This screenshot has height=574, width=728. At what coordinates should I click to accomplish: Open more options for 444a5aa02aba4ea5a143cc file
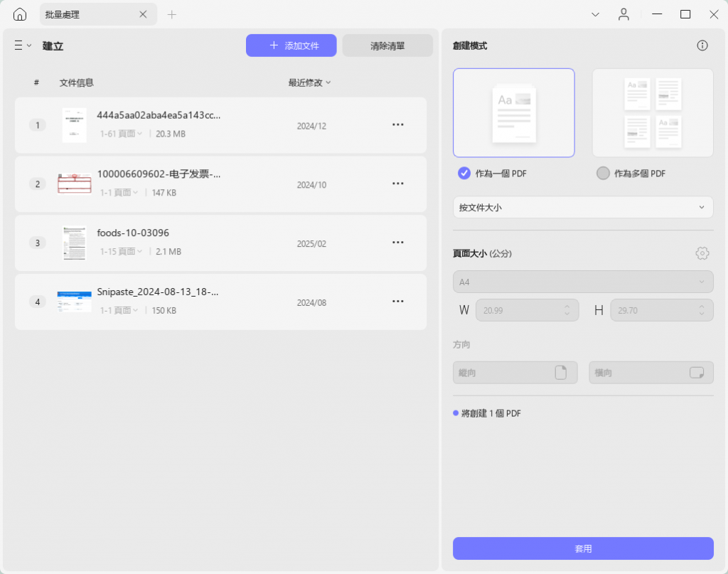pos(398,124)
